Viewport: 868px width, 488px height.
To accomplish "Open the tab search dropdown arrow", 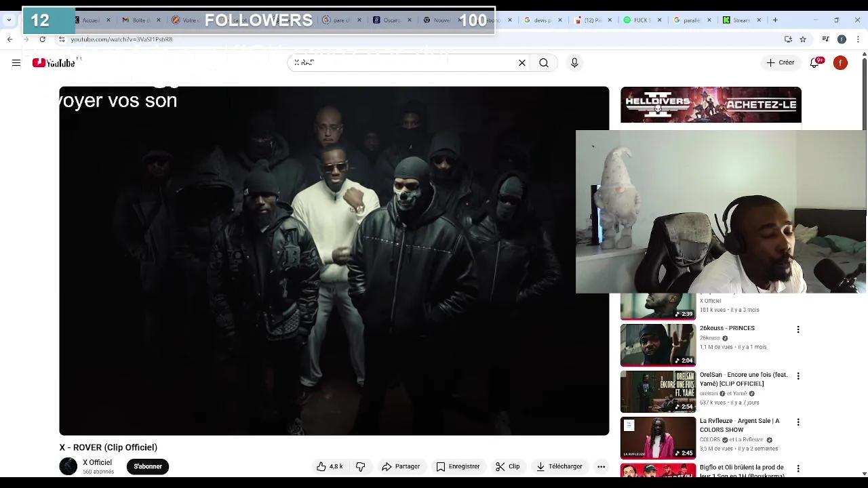I will (x=9, y=20).
